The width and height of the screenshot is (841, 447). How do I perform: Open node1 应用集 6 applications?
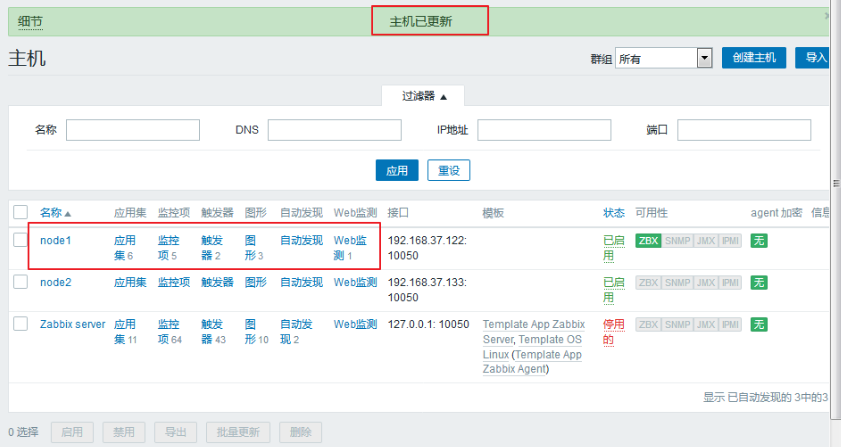pos(124,247)
